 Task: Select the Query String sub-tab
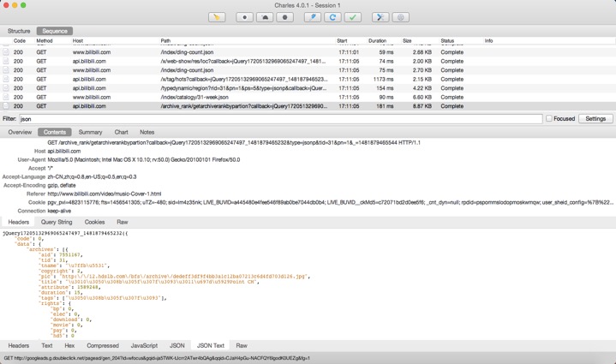(57, 222)
